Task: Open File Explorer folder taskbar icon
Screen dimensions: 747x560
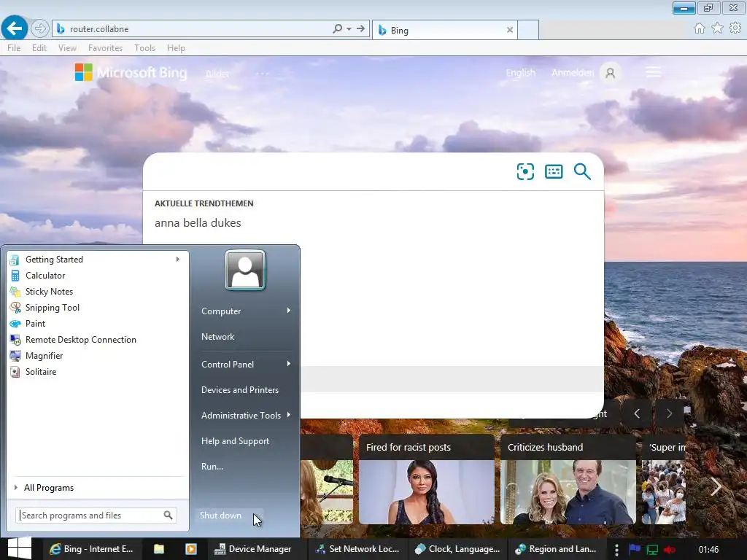Action: click(x=158, y=549)
